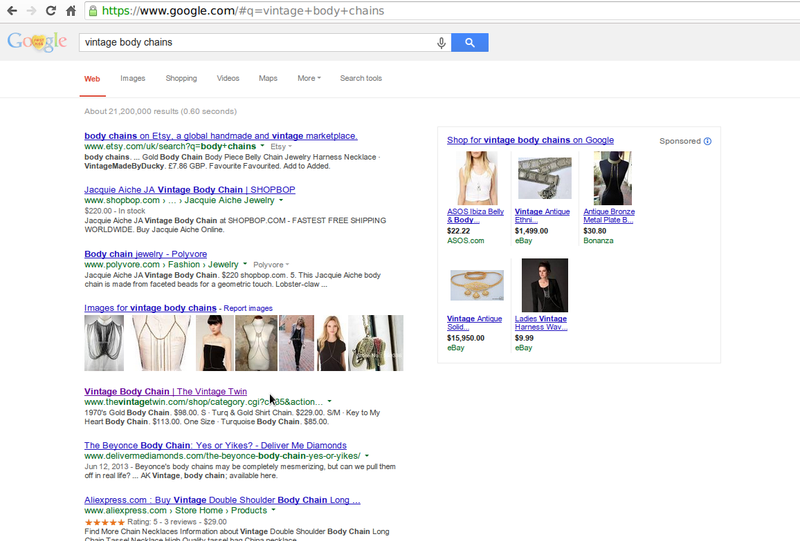
Task: Switch to the Shopping tab
Action: (181, 78)
